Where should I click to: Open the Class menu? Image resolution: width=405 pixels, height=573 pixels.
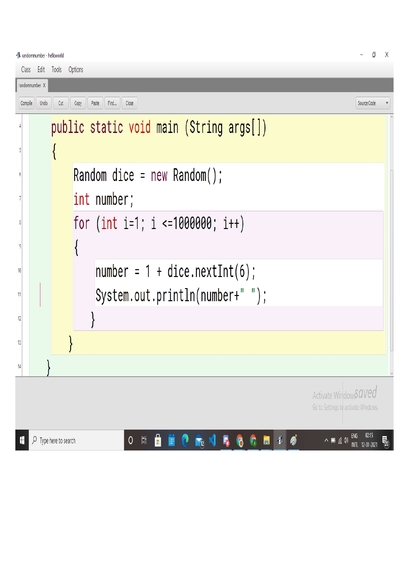coord(26,69)
